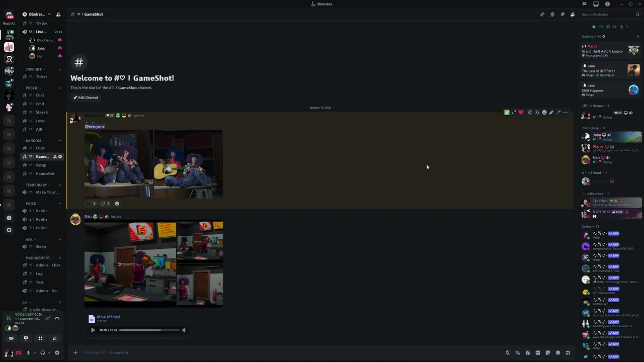This screenshot has height=362, width=644.
Task: Open input device options arrow next to microphone
Action: 34,353
